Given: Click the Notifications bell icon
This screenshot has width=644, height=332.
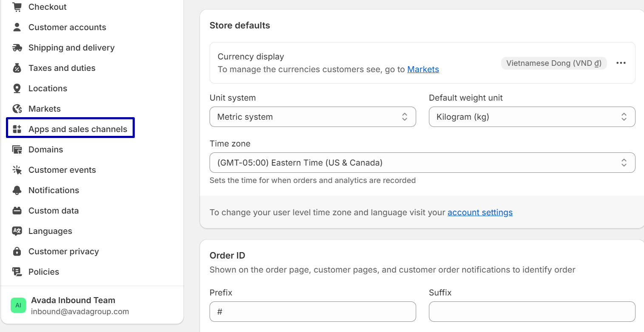Looking at the screenshot, I should pyautogui.click(x=17, y=190).
